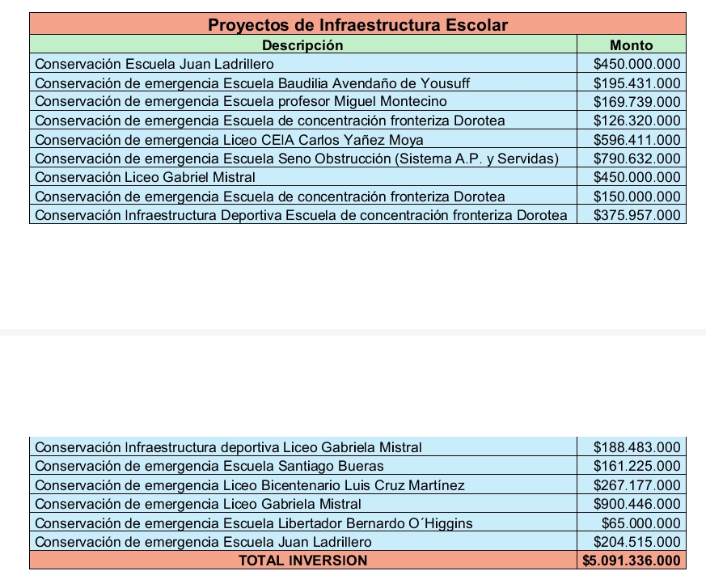Select the amount cell $195.431.000

pyautogui.click(x=636, y=82)
